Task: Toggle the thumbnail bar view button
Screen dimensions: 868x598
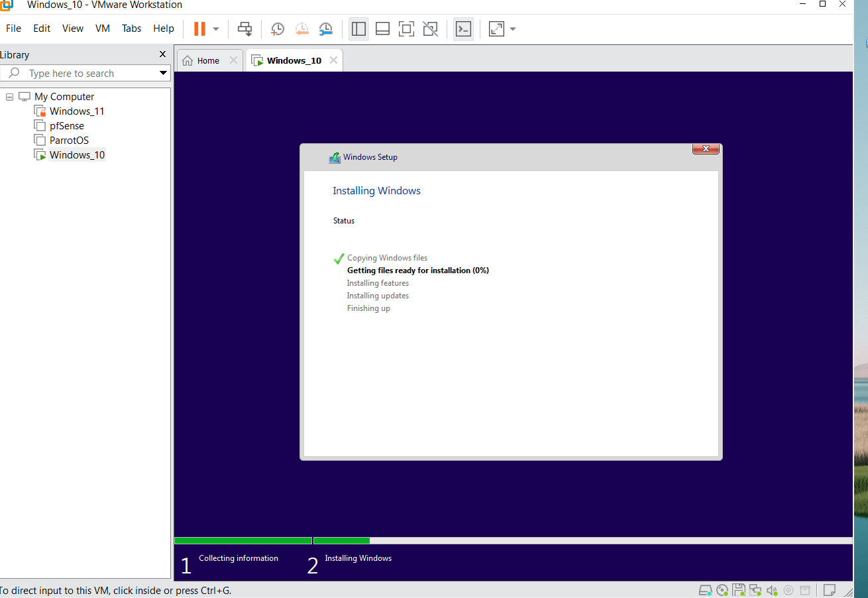Action: click(382, 29)
